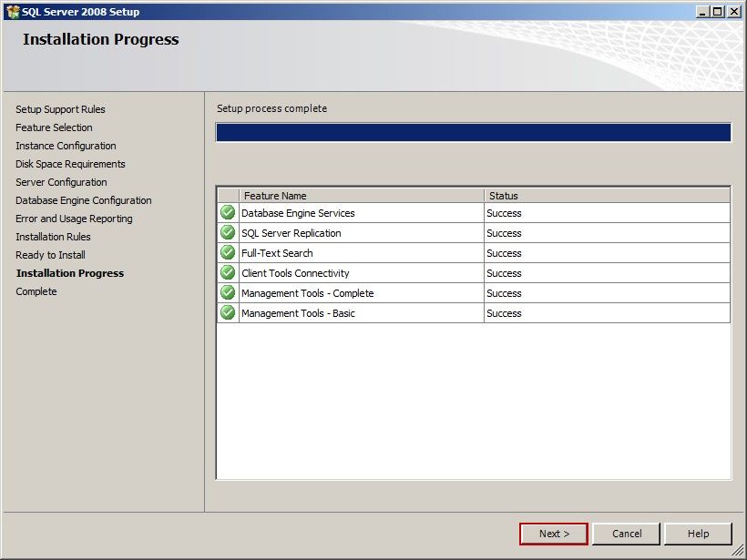The image size is (747, 560).
Task: Click the Next > button
Action: 554,534
